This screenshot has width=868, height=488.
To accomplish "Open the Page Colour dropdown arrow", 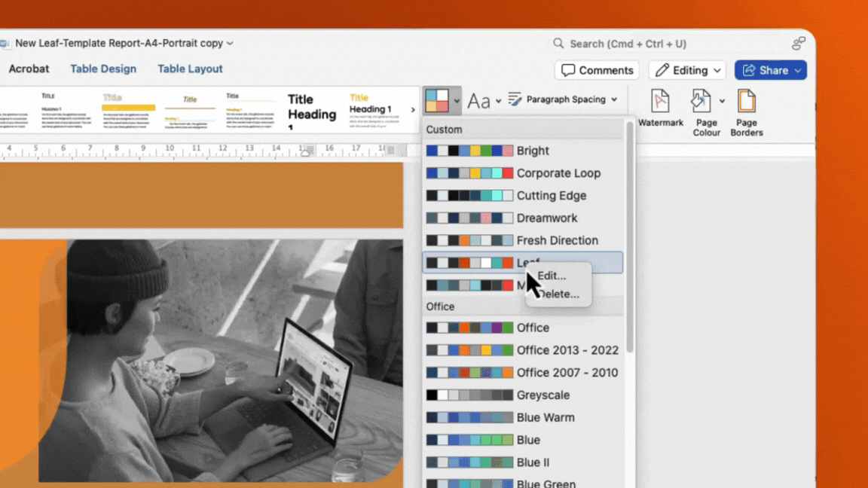I will (721, 100).
